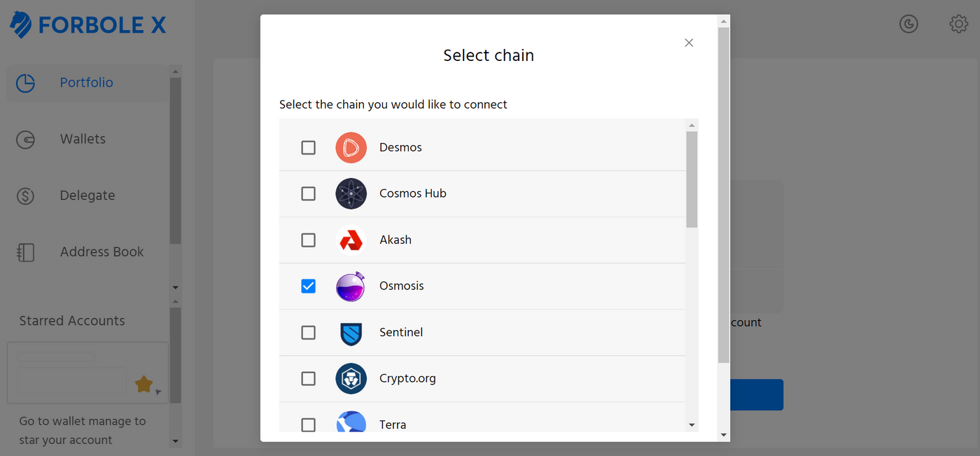Go to the Delegate section
Image resolution: width=980 pixels, height=456 pixels.
pos(87,195)
